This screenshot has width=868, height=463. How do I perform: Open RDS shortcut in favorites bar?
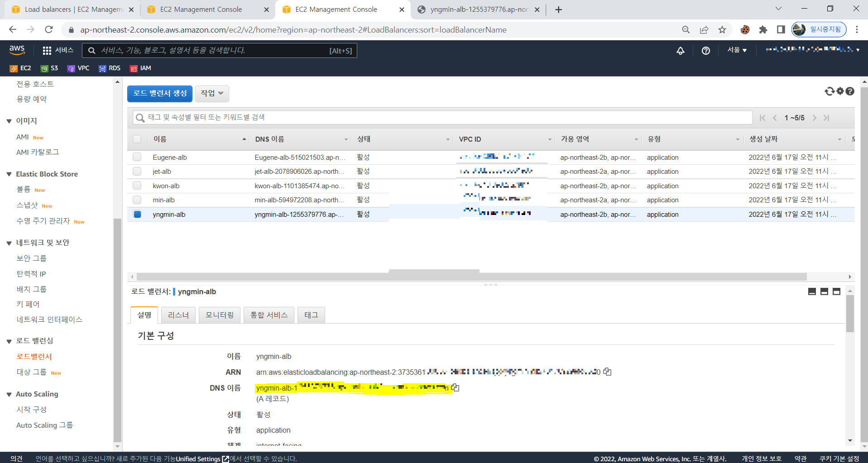(x=110, y=68)
